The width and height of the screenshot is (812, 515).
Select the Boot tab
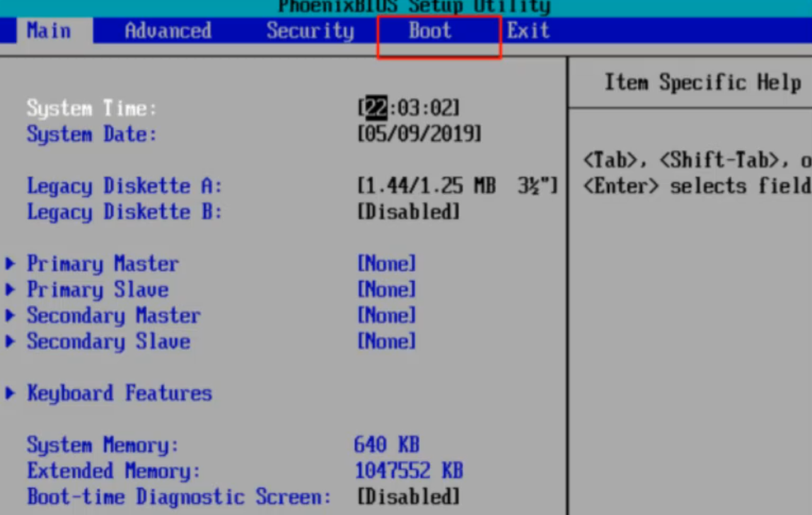(430, 31)
